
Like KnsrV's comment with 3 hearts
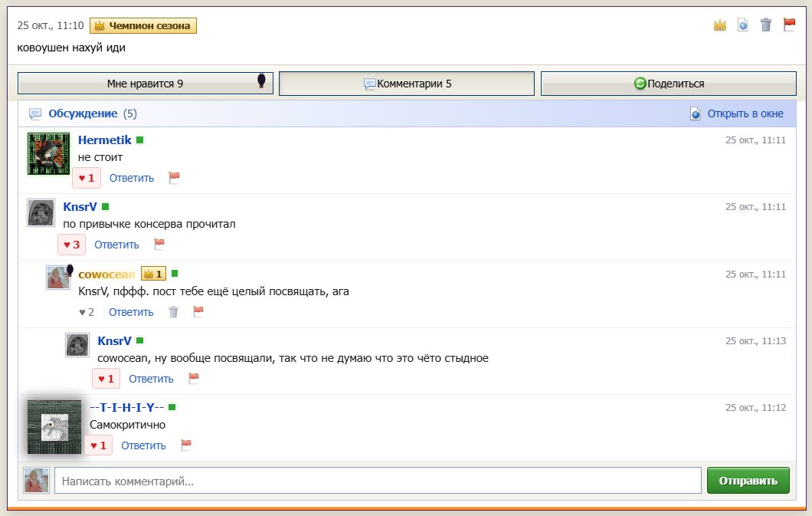tap(71, 245)
